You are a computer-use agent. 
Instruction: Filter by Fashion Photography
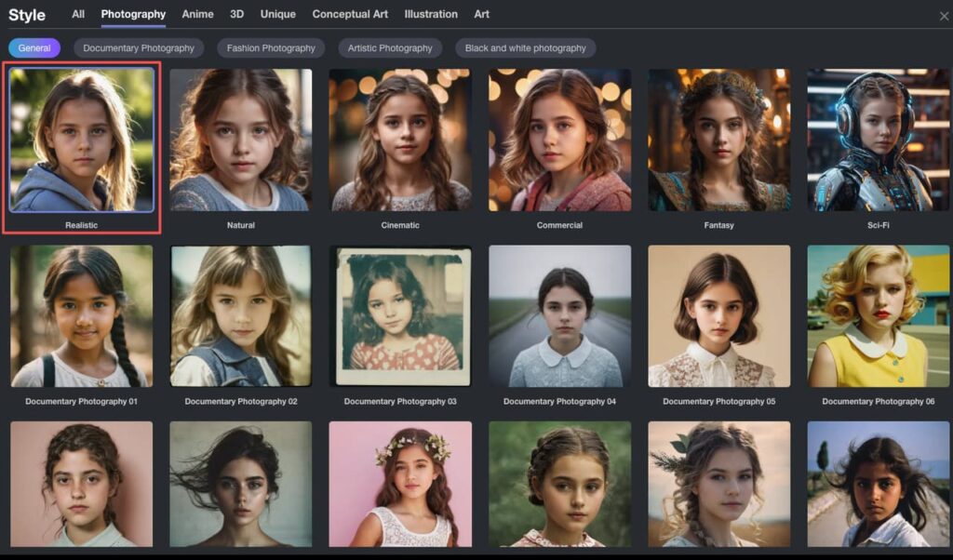click(271, 48)
